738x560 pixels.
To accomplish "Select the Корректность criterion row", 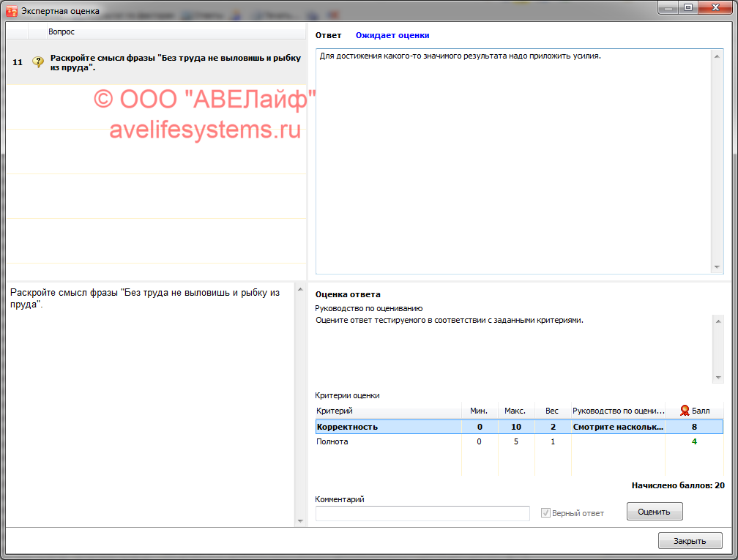I will tap(388, 427).
